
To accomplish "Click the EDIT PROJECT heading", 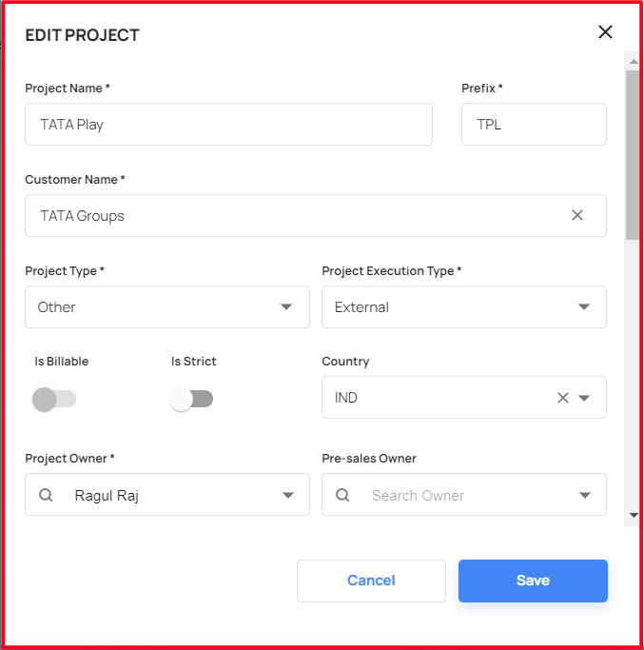I will (82, 35).
